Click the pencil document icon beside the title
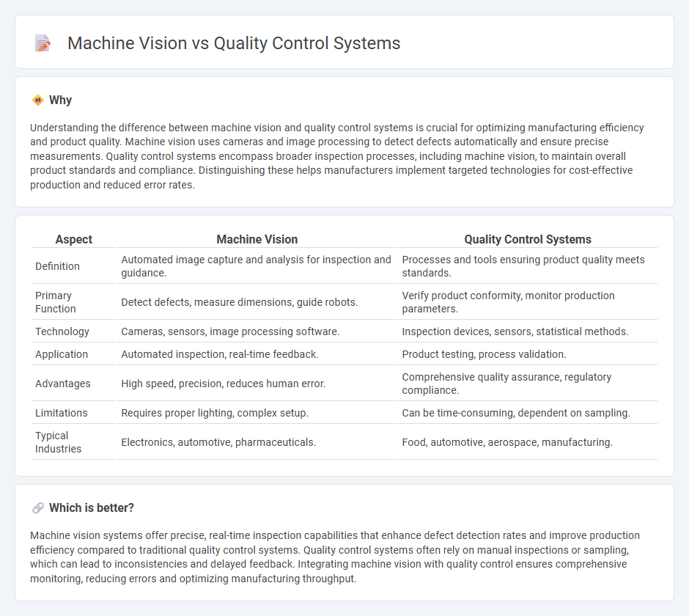The width and height of the screenshot is (689, 616). pos(43,43)
